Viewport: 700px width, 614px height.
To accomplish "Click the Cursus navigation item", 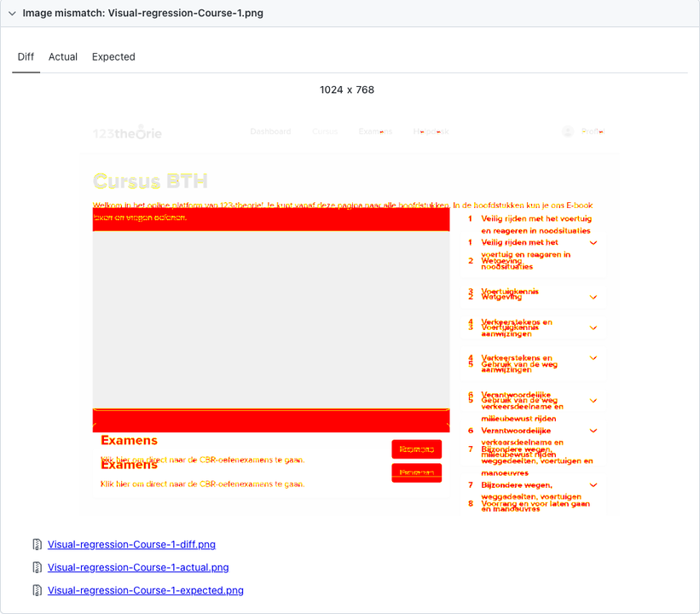I will click(x=325, y=131).
